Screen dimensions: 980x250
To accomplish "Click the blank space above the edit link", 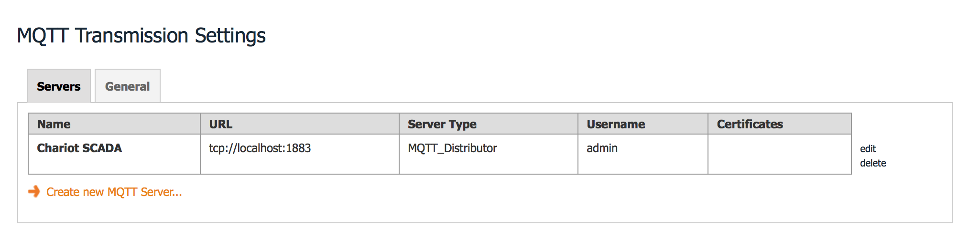I will point(901,125).
